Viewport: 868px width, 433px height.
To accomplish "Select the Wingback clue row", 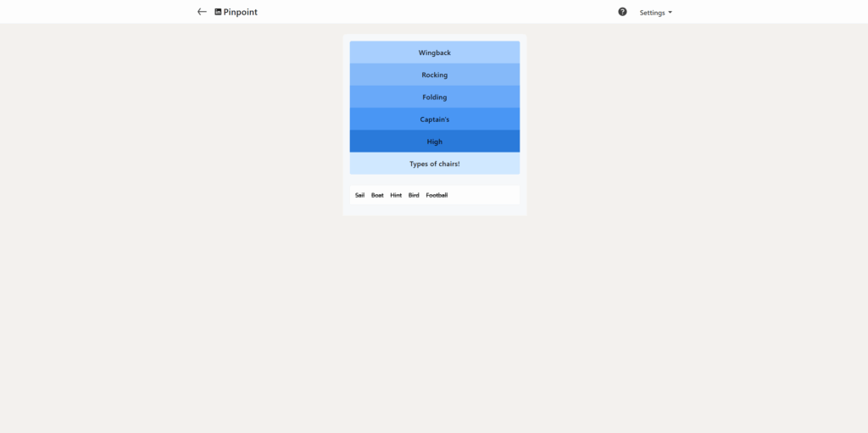I will [434, 53].
